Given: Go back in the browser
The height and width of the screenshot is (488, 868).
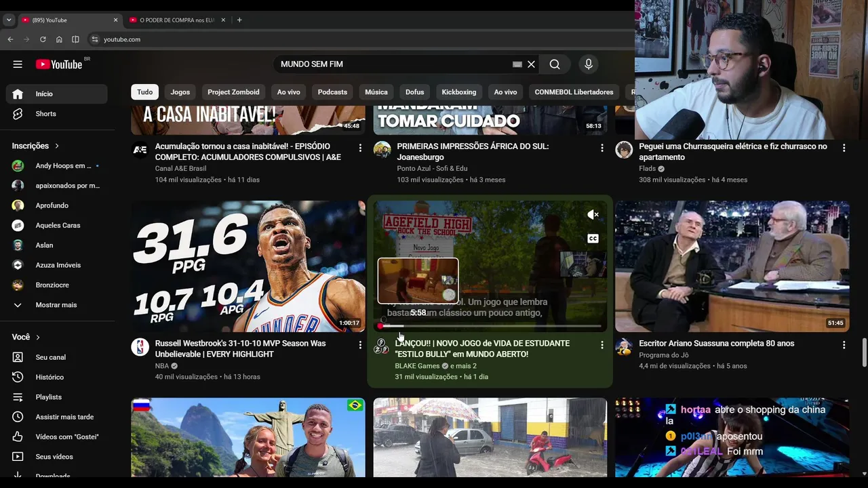Looking at the screenshot, I should tap(10, 39).
